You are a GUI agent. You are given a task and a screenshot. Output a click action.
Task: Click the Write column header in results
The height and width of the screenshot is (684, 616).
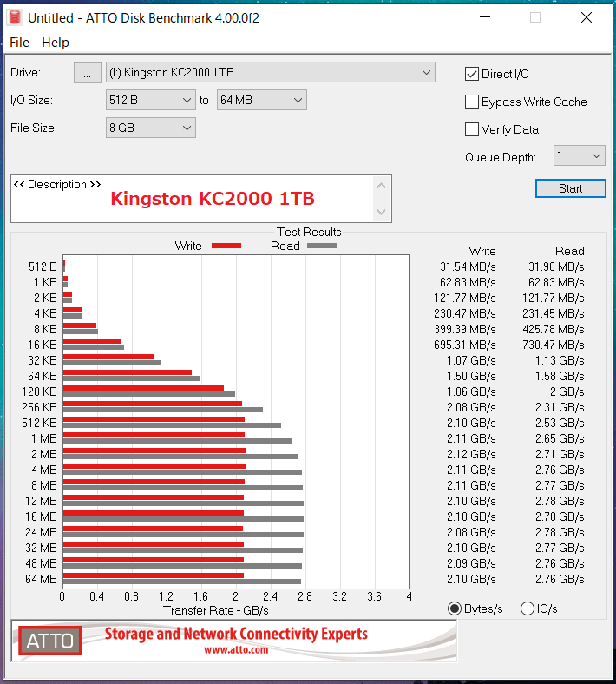(482, 251)
